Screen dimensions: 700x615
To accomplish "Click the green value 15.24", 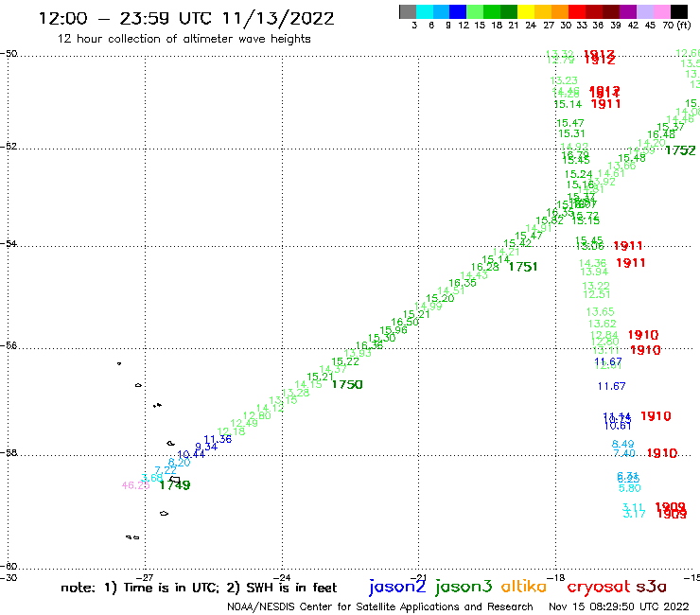I will (578, 175).
